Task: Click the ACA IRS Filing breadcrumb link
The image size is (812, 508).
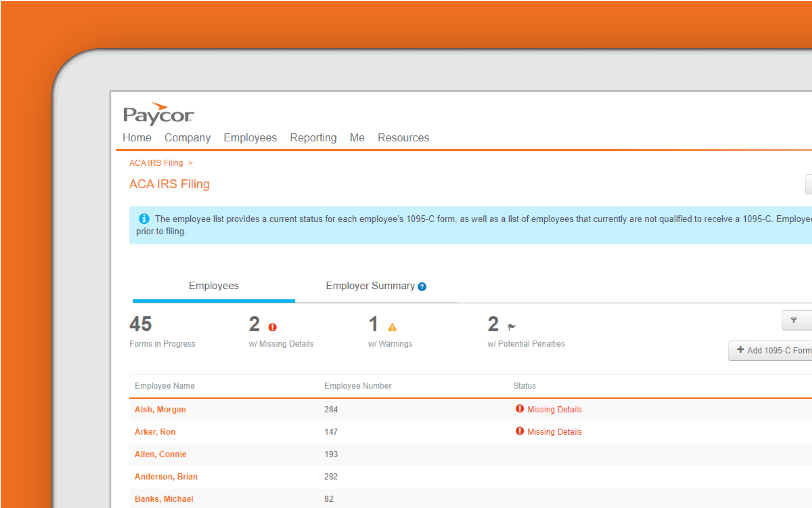Action: coord(156,163)
